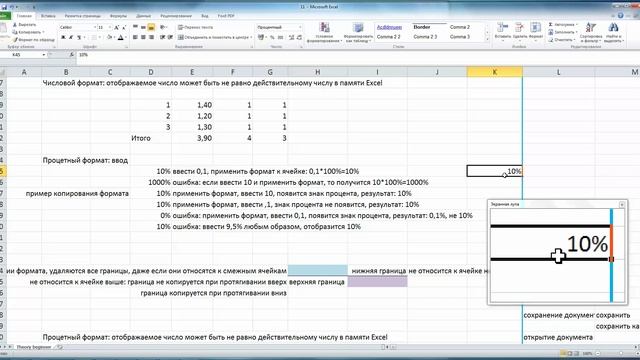Image resolution: width=640 pixels, height=360 pixels.
Task: Open the number format combo box (Процентный)
Action: tap(279, 27)
